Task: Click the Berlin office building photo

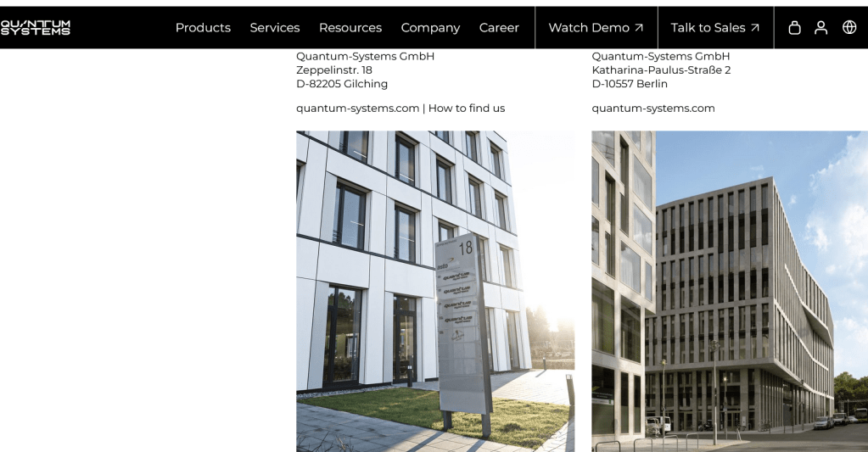Action: 730,292
